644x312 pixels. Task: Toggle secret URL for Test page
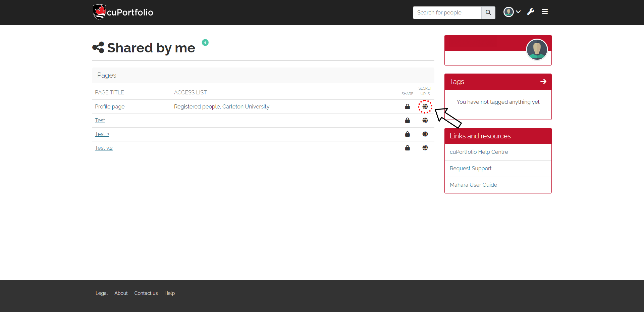click(425, 120)
